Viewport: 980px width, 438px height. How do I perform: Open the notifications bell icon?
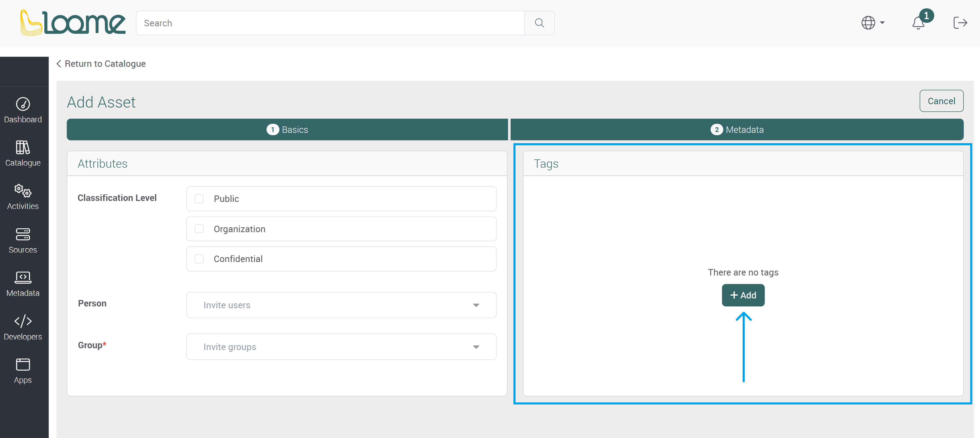[x=918, y=23]
